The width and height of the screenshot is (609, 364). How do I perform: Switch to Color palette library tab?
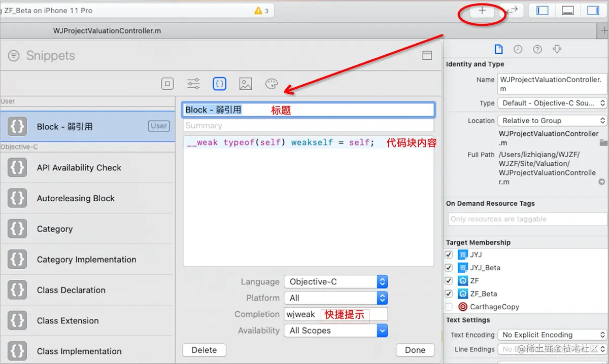[272, 84]
